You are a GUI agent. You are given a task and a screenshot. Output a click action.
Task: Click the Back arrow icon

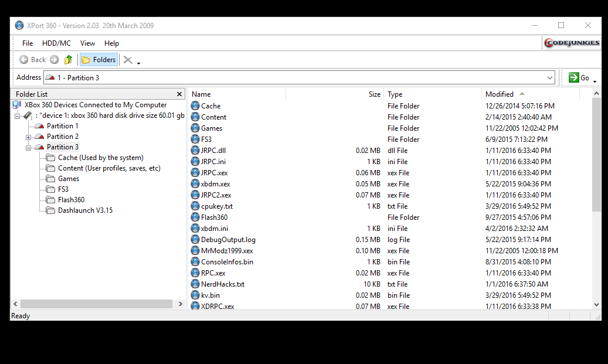pyautogui.click(x=23, y=60)
